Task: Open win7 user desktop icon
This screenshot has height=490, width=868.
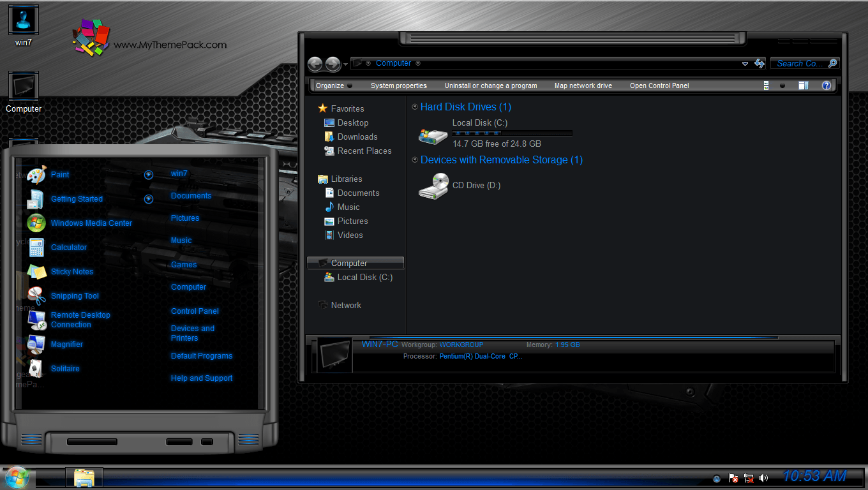Action: (24, 26)
